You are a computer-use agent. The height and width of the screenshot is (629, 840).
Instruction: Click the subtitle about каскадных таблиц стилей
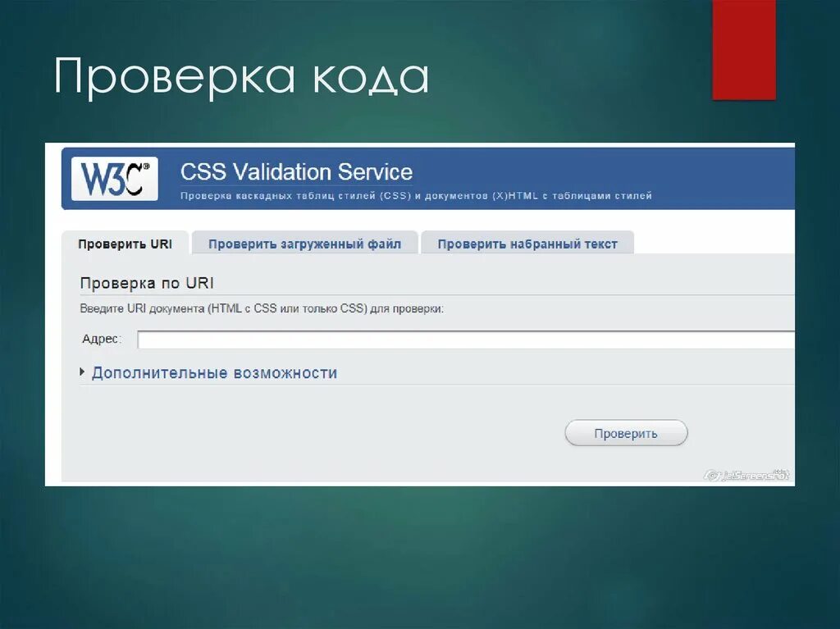(x=415, y=195)
